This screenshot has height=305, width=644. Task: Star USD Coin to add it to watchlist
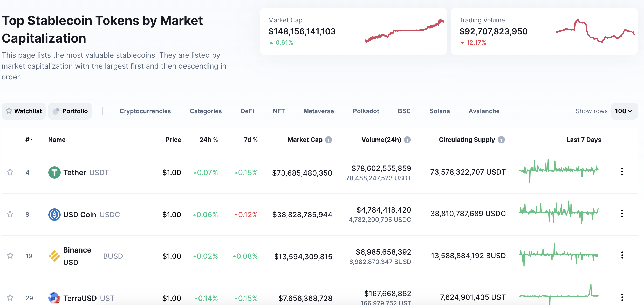(x=10, y=214)
